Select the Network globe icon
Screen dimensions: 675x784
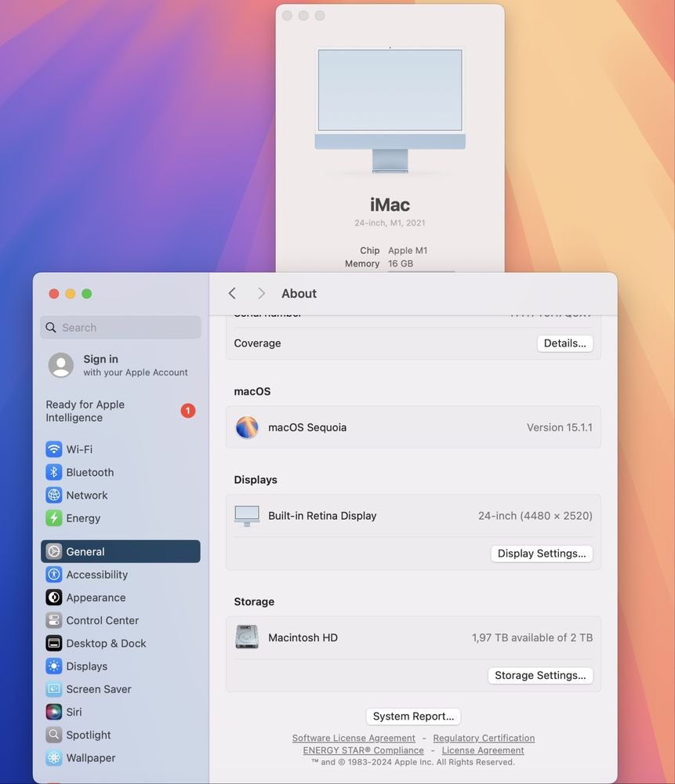[54, 495]
